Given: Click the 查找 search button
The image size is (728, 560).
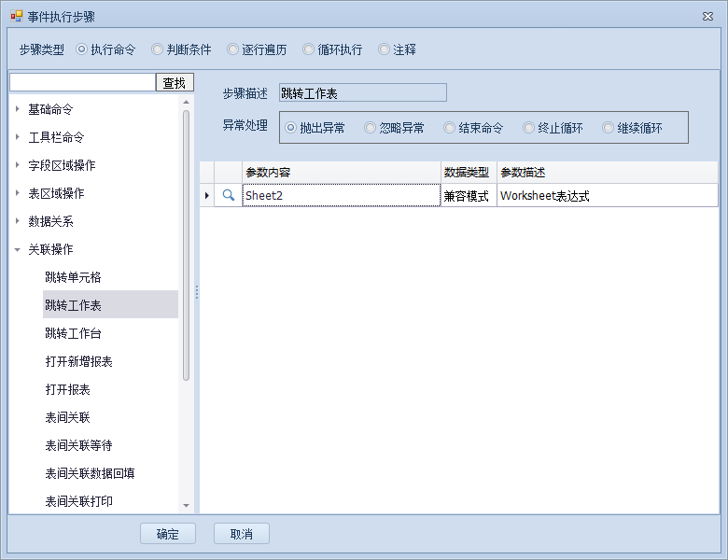Looking at the screenshot, I should click(175, 83).
